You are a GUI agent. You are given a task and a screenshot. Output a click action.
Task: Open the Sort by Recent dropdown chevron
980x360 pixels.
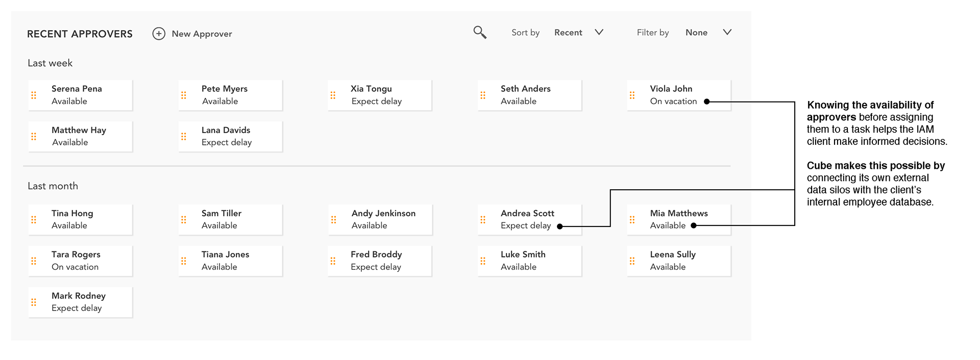599,32
